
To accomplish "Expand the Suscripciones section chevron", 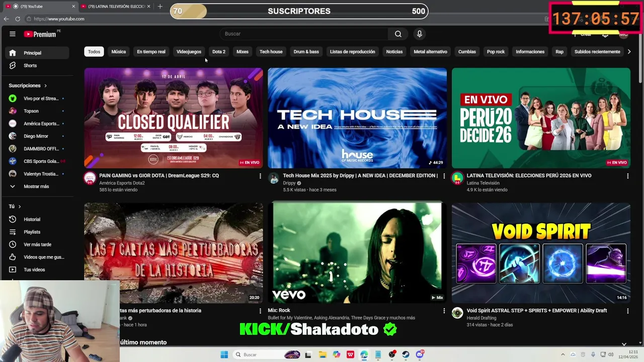I will tap(45, 85).
